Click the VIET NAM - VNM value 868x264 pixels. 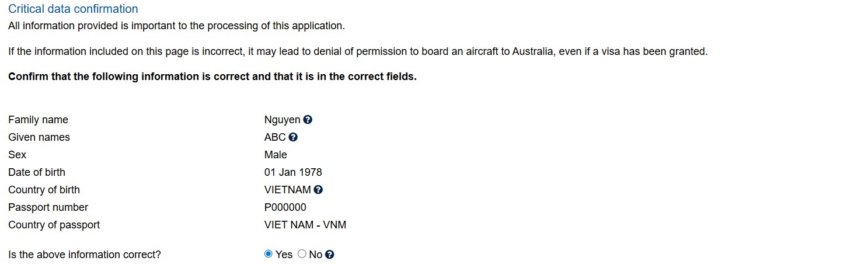coord(305,225)
